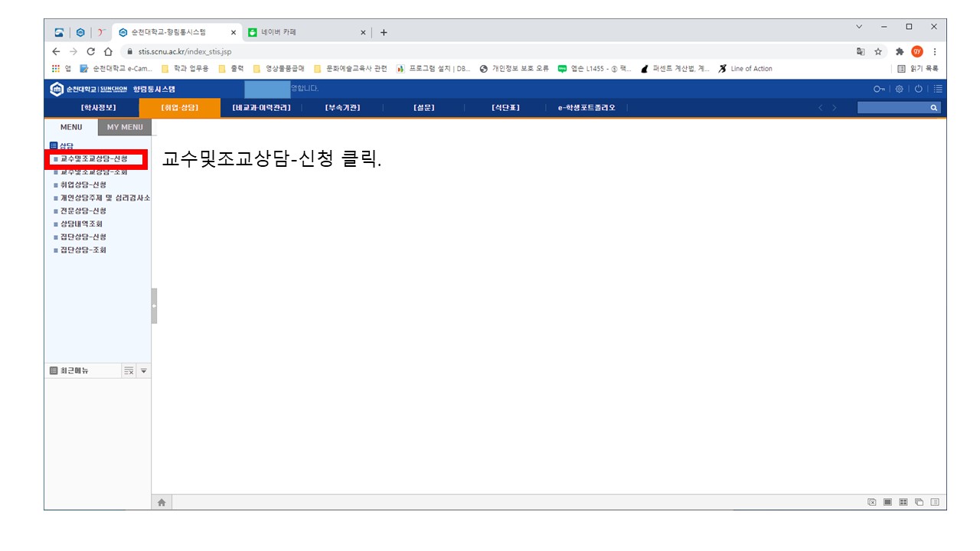Bookmark this page with the star icon

[878, 51]
